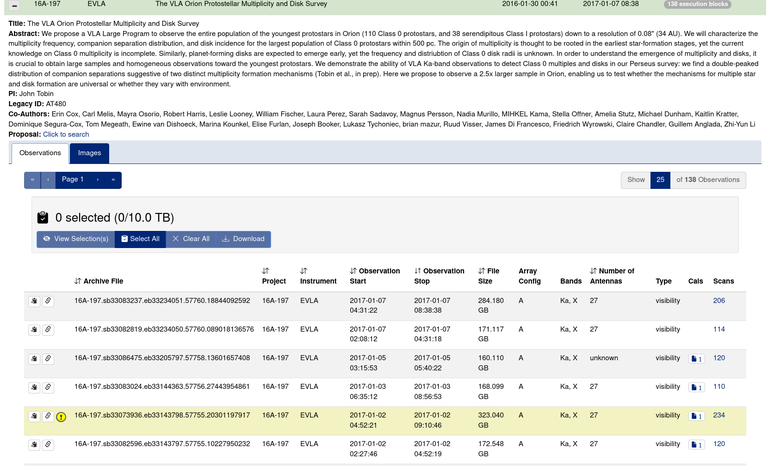The width and height of the screenshot is (768, 466).
Task: Add first archive file to selection
Action: (33, 300)
